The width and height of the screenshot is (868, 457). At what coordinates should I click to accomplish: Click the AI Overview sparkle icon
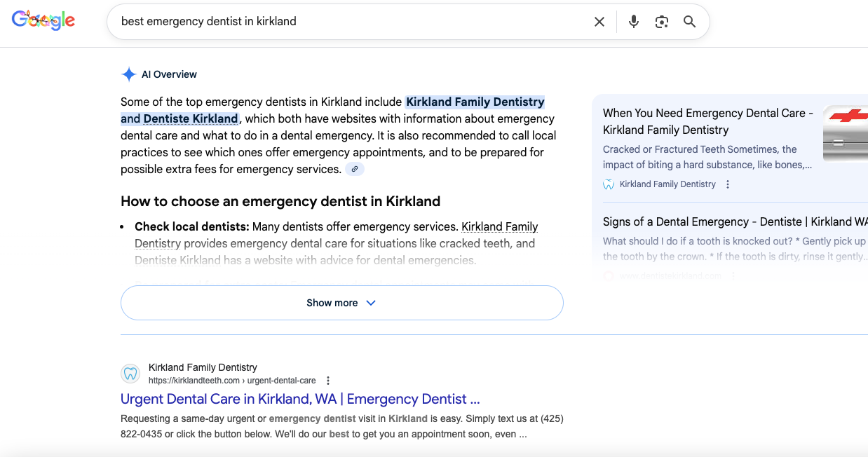tap(129, 74)
